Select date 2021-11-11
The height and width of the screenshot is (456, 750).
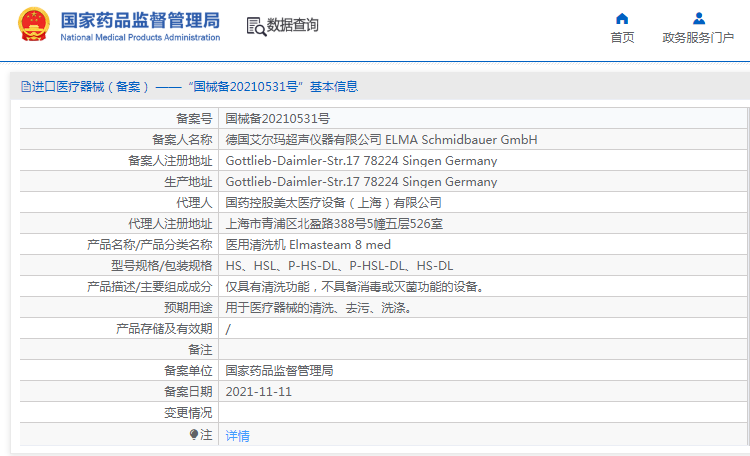[258, 392]
